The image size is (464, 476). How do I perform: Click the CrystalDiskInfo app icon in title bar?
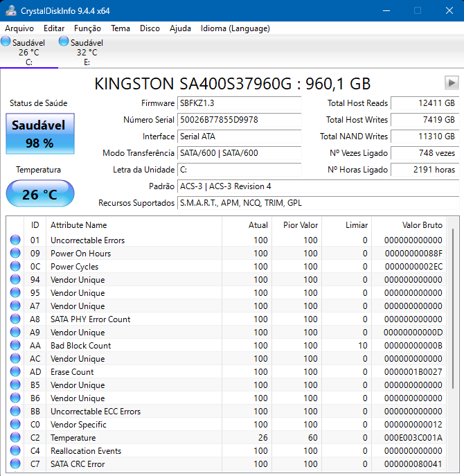click(x=11, y=11)
